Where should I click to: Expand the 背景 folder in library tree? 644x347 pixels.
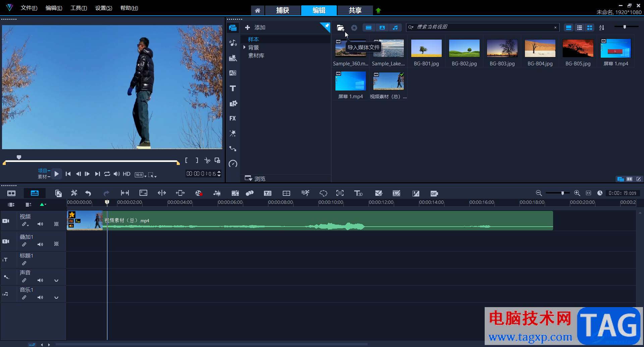[x=245, y=47]
